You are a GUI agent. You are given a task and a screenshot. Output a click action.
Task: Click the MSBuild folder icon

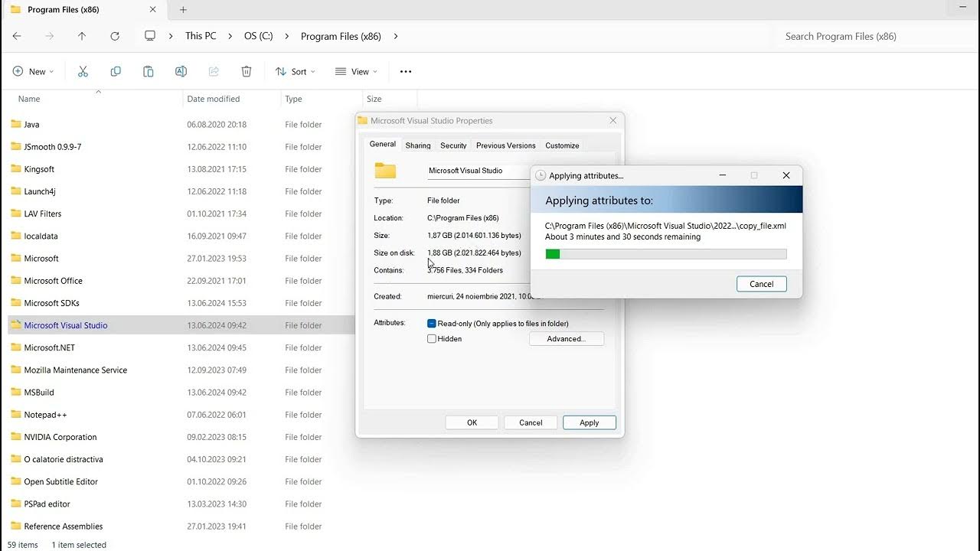click(15, 393)
